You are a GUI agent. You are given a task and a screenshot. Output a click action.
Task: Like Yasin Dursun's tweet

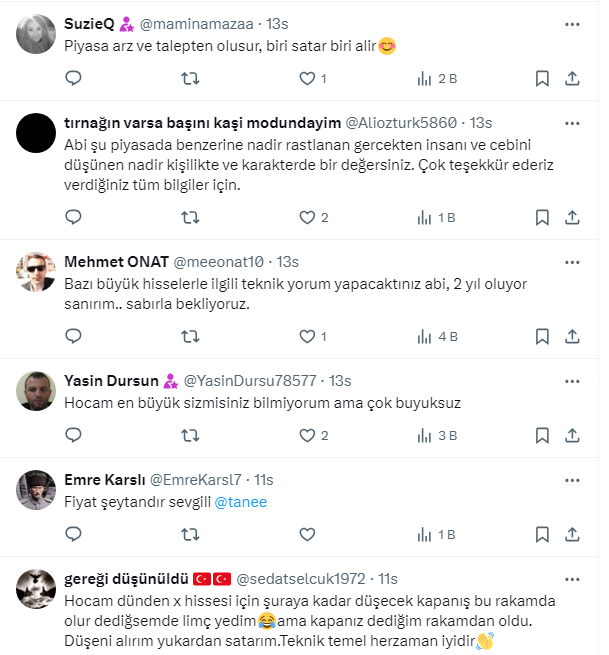[x=307, y=435]
